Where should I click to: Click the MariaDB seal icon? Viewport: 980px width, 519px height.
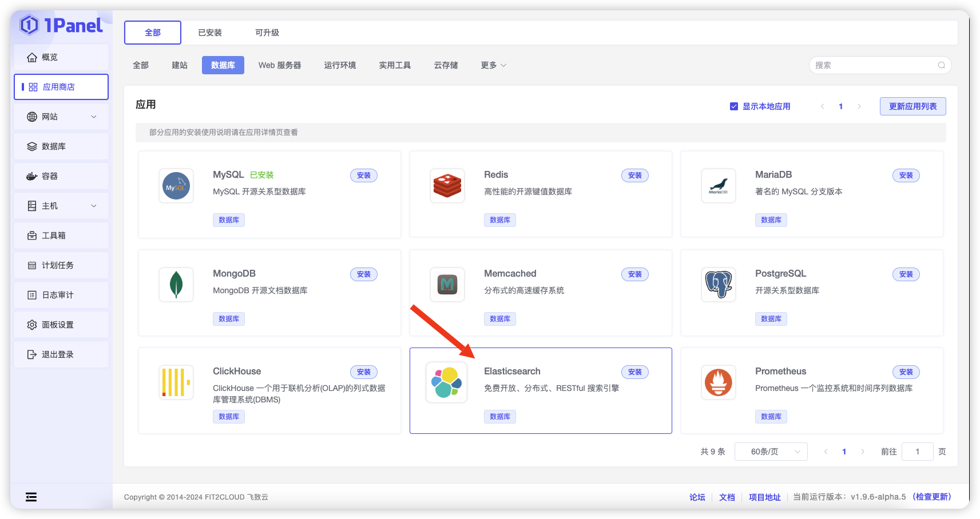tap(719, 186)
